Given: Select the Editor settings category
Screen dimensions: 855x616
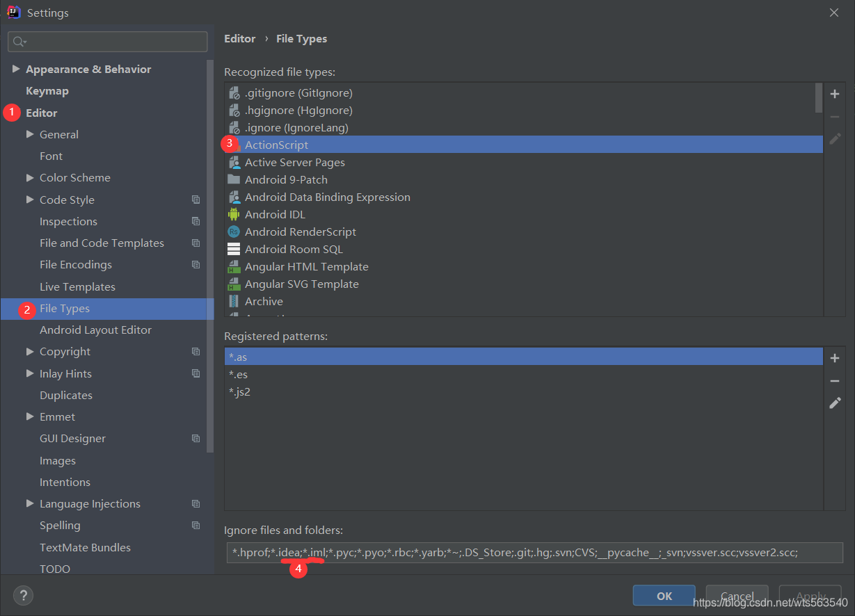Looking at the screenshot, I should (x=42, y=113).
